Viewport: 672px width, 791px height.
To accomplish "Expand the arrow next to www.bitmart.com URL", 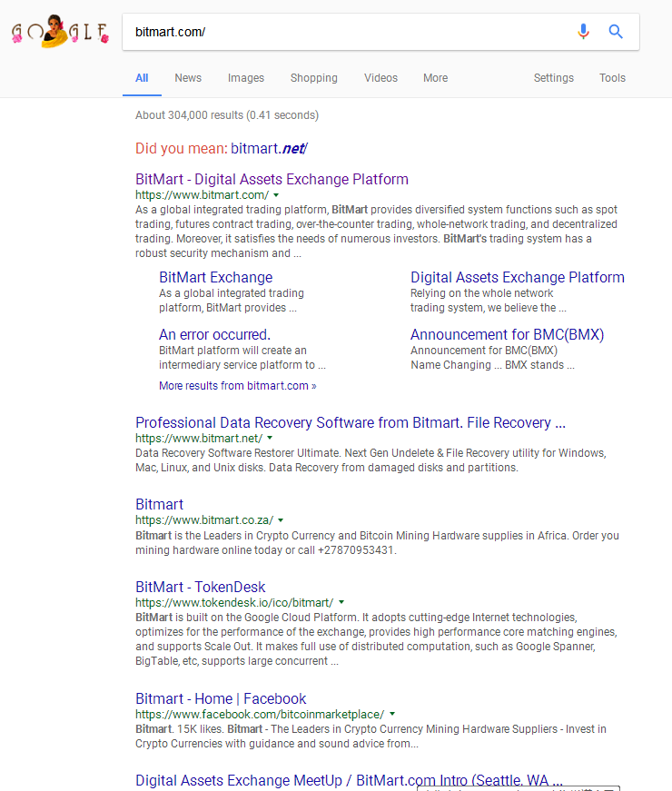I will [x=276, y=195].
